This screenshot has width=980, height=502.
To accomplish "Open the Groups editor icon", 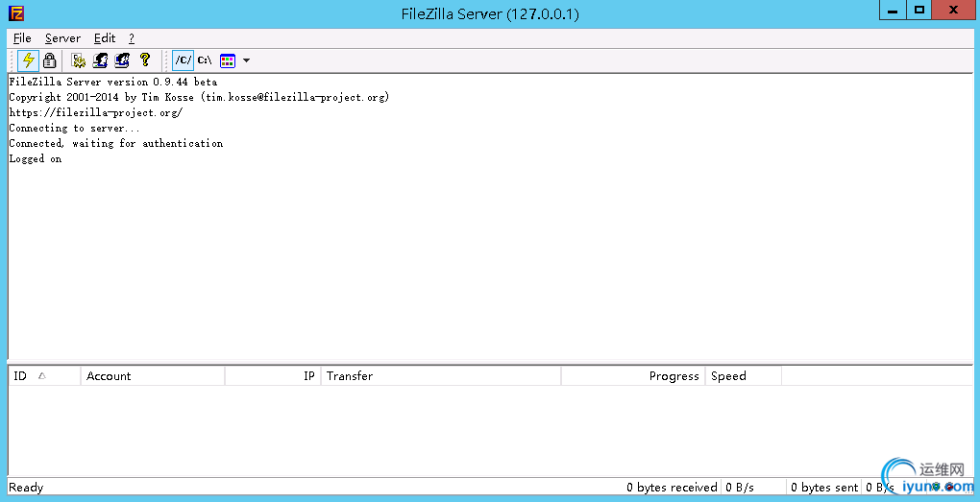I will point(122,60).
